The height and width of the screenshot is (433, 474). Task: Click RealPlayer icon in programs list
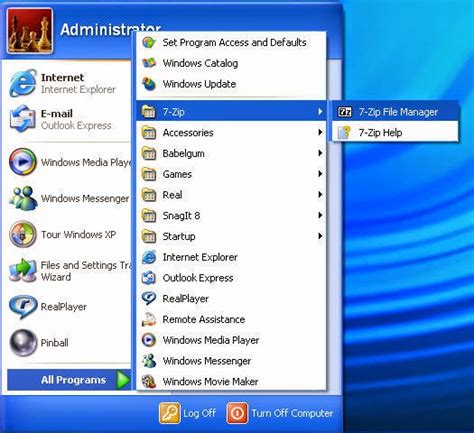[x=149, y=298]
